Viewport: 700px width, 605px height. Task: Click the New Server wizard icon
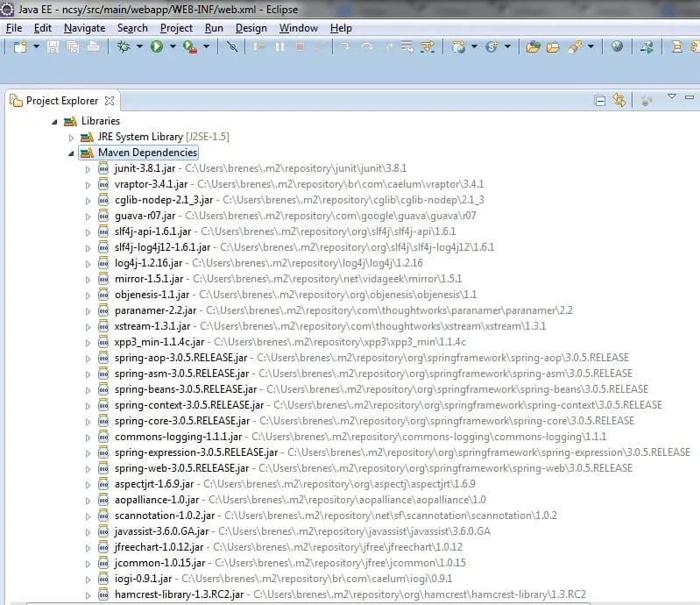click(458, 46)
